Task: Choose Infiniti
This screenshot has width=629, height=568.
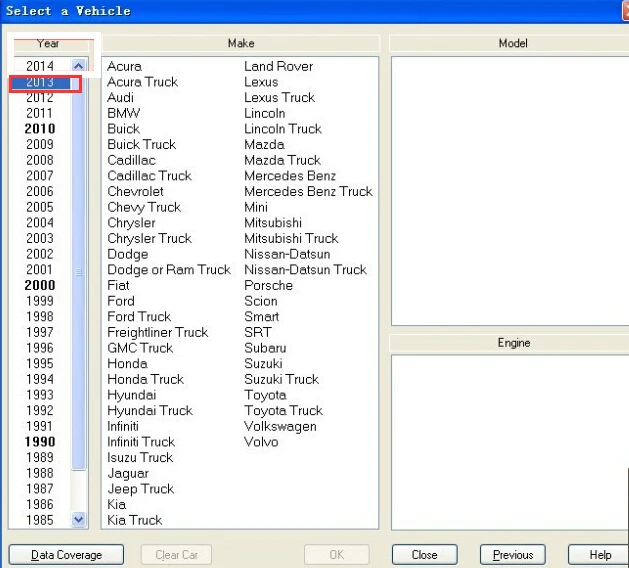Action: pos(123,426)
